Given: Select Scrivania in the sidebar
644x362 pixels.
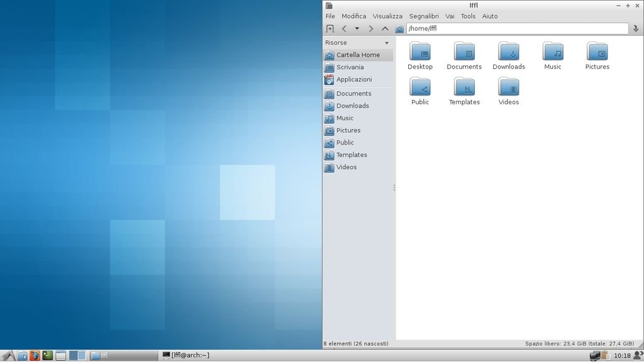Looking at the screenshot, I should pos(350,67).
